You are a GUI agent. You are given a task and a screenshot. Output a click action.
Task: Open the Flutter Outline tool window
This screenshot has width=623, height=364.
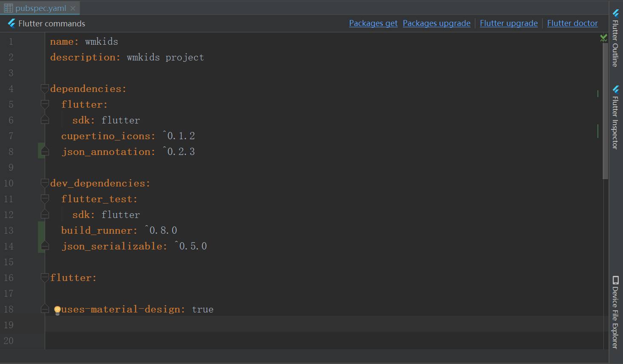click(x=615, y=38)
